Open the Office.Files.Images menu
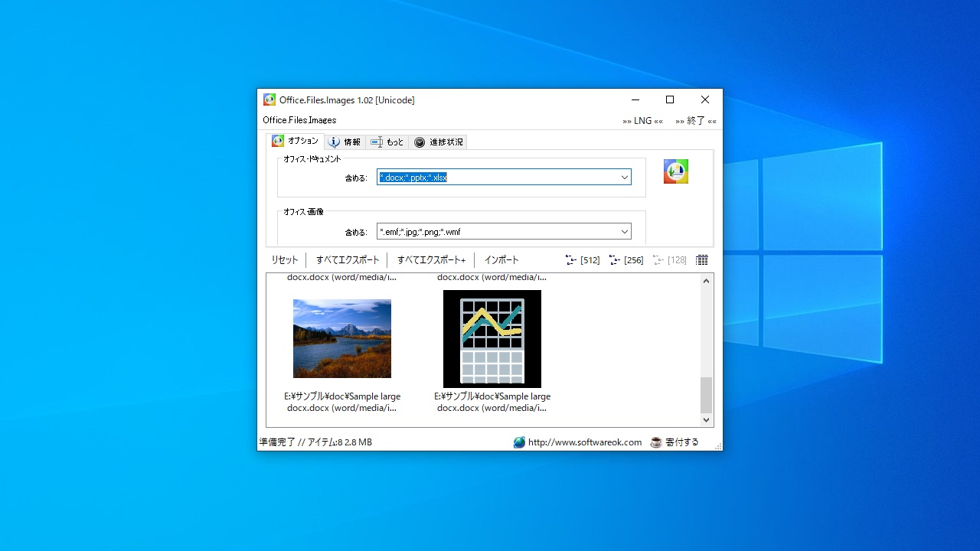Screen dimensions: 980x551 [x=299, y=120]
